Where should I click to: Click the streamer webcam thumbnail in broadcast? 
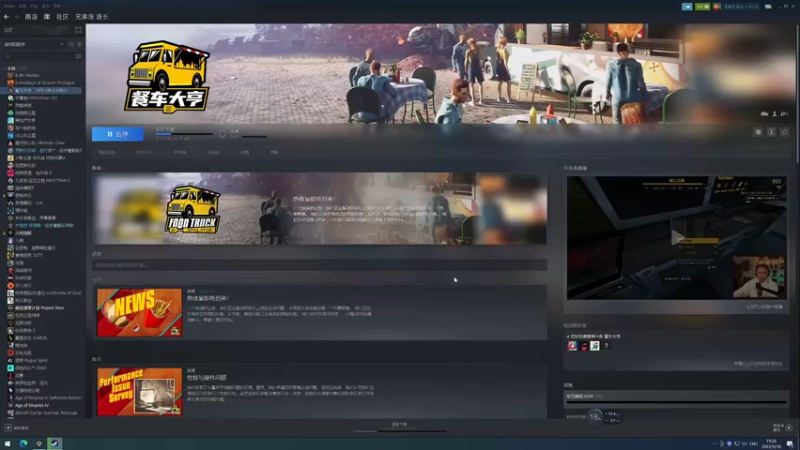tap(759, 277)
